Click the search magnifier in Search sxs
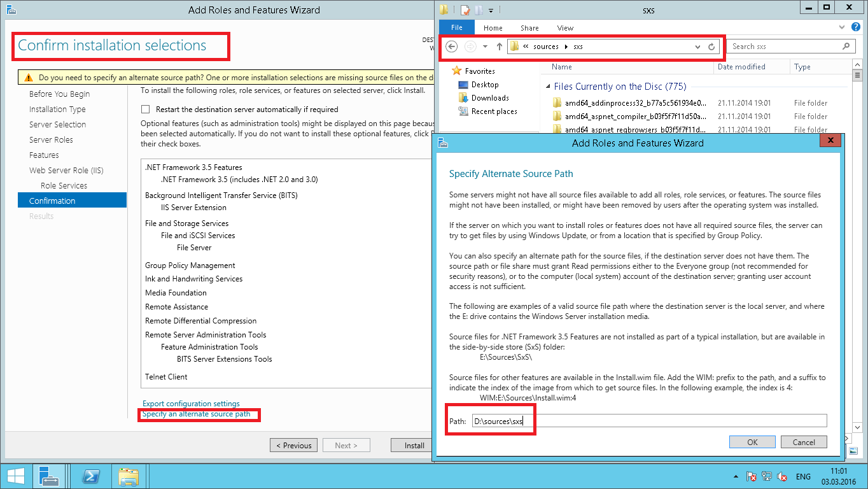 click(846, 46)
